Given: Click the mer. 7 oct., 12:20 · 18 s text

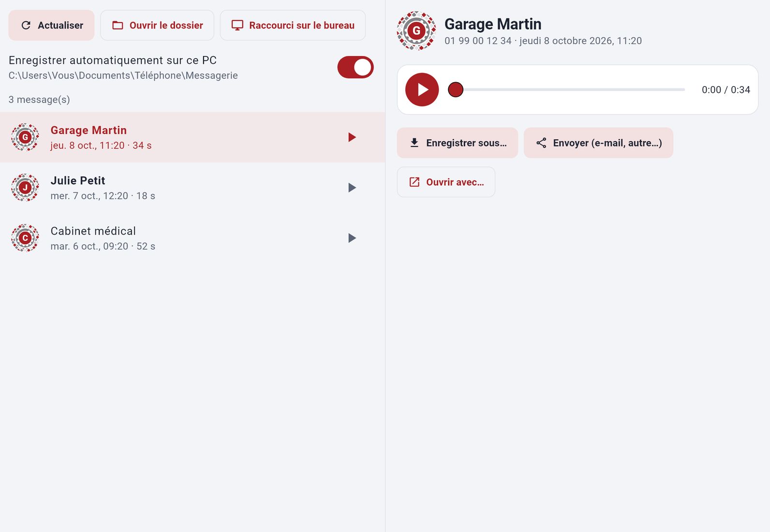Looking at the screenshot, I should (103, 196).
